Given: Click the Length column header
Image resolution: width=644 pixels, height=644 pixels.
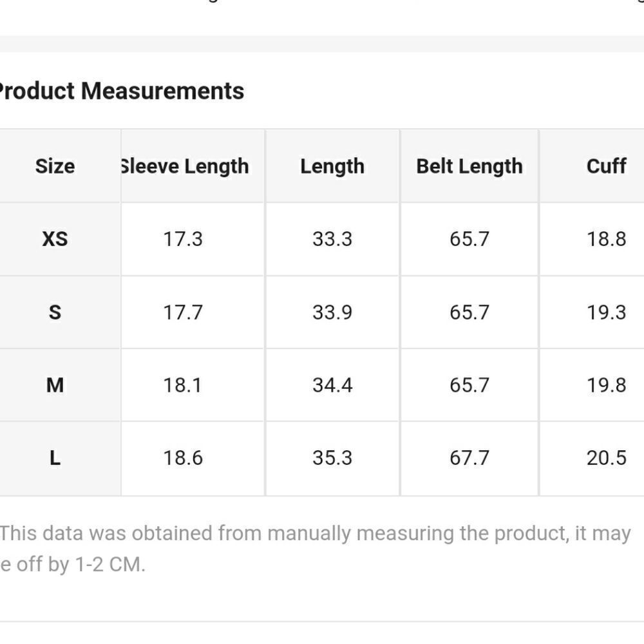Looking at the screenshot, I should tap(332, 167).
